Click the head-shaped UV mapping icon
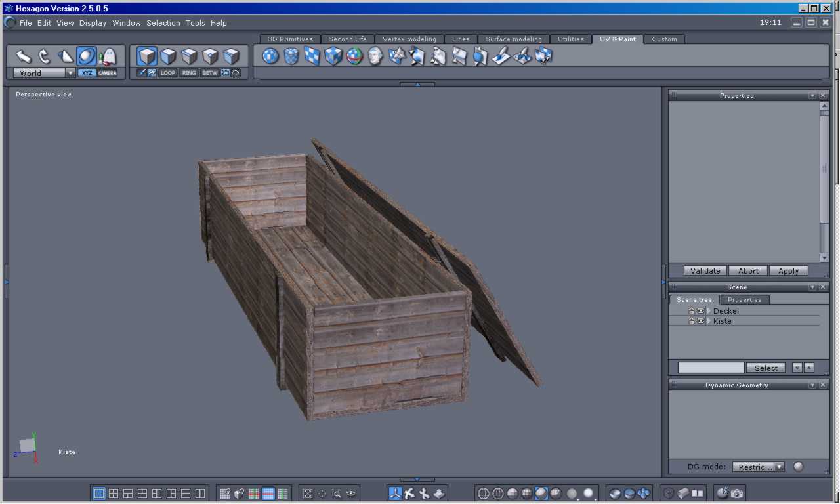The width and height of the screenshot is (840, 504). (x=375, y=56)
